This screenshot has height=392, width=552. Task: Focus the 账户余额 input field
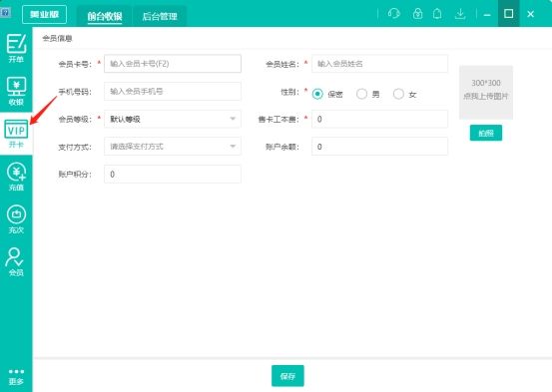380,147
